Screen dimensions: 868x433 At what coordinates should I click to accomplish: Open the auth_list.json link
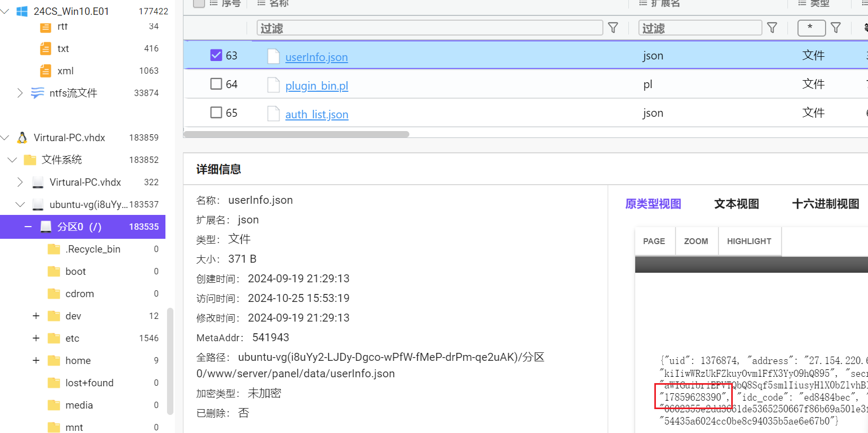point(317,114)
